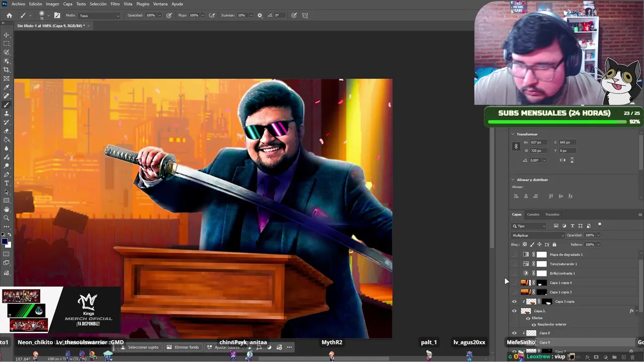The image size is (644, 362).
Task: Click the background color swatch
Action: pyautogui.click(x=9, y=245)
